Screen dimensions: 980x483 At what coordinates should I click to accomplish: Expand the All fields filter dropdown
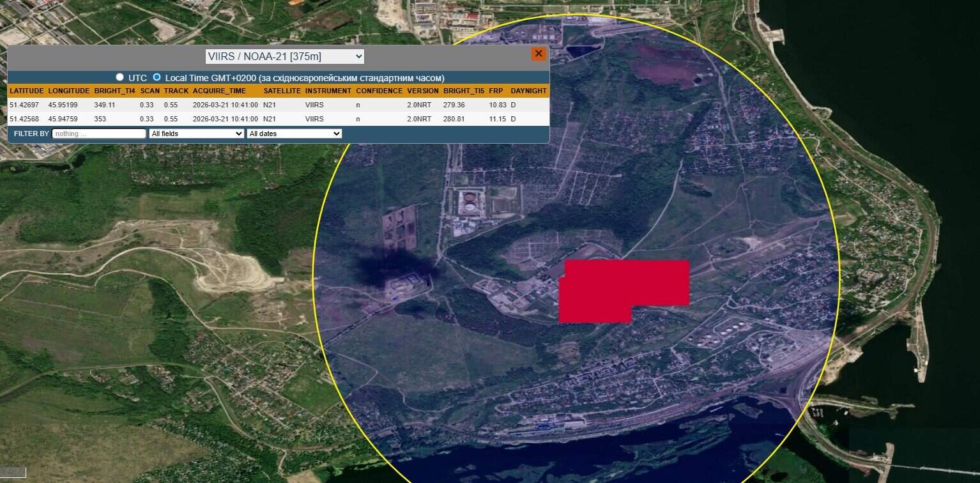(196, 134)
